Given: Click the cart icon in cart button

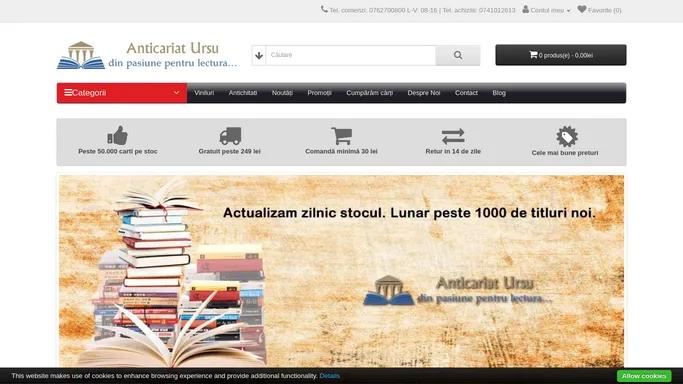Looking at the screenshot, I should 533,55.
